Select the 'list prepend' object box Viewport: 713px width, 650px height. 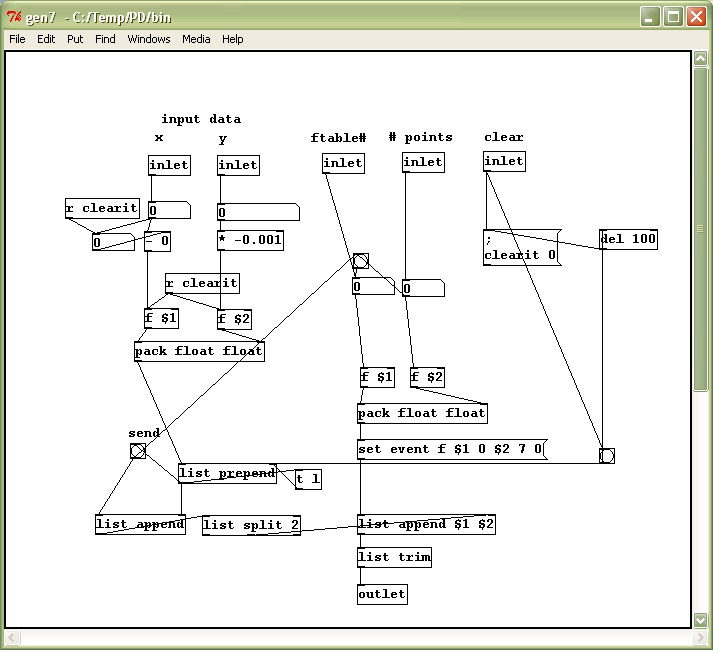pyautogui.click(x=227, y=474)
